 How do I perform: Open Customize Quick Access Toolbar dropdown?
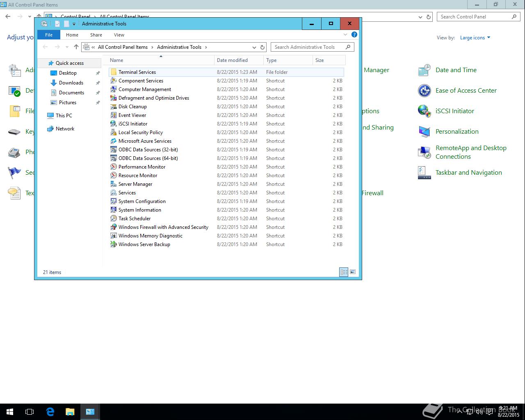[x=74, y=24]
